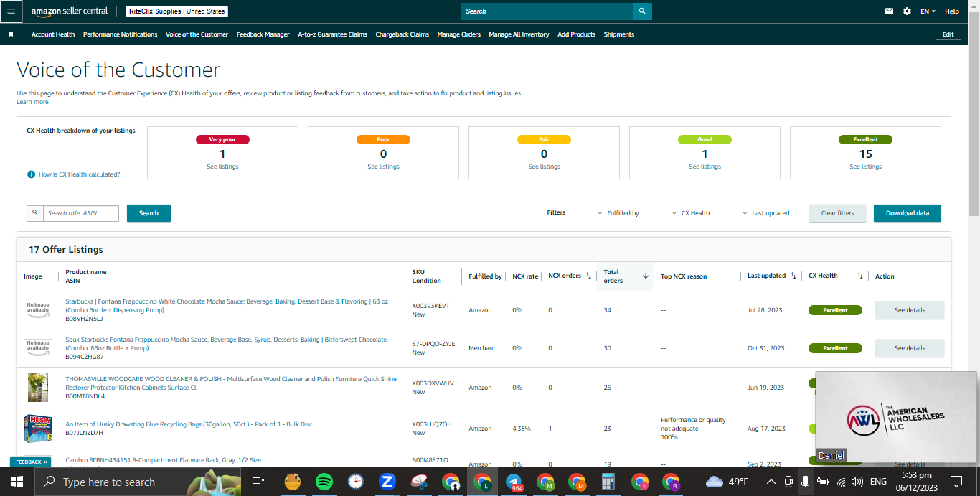Open Manage All Inventory
Screen dimensions: 980x496
click(519, 34)
